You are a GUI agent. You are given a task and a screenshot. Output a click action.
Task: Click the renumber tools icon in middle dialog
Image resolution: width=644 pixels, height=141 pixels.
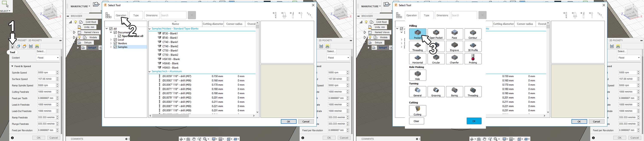pyautogui.click(x=310, y=15)
